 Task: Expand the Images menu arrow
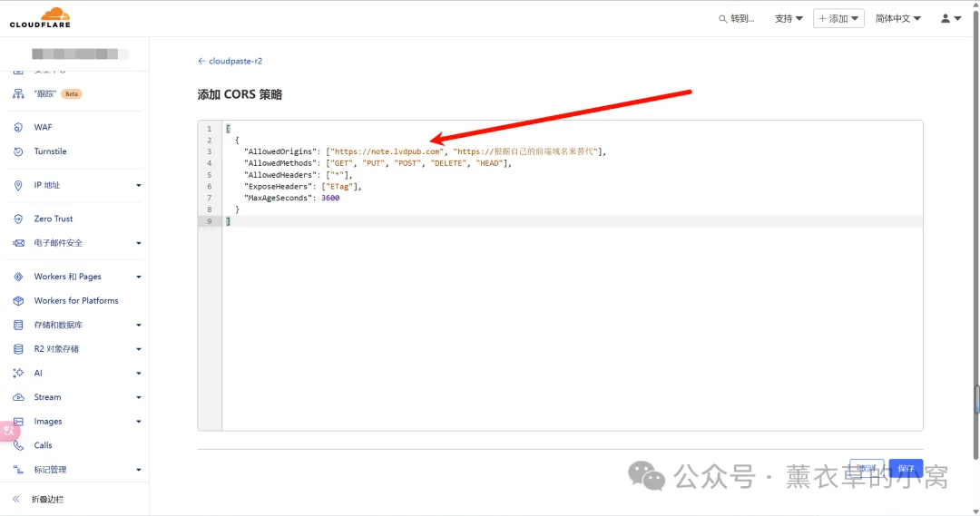click(139, 422)
